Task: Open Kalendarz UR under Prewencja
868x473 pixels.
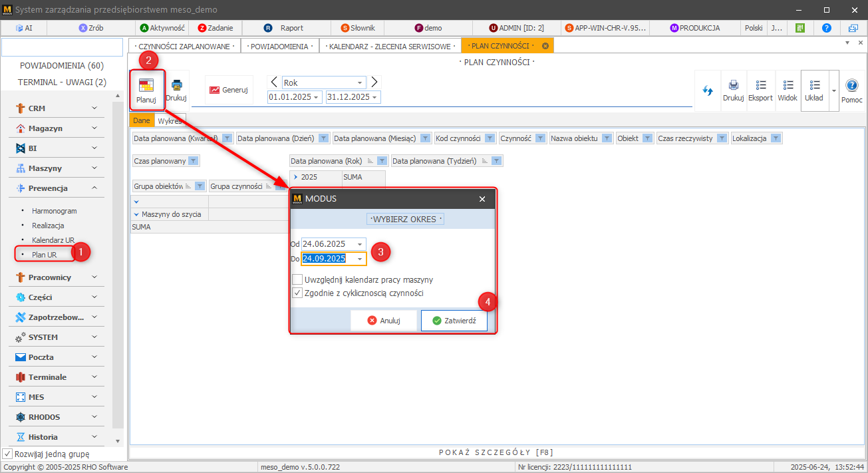Action: point(53,240)
